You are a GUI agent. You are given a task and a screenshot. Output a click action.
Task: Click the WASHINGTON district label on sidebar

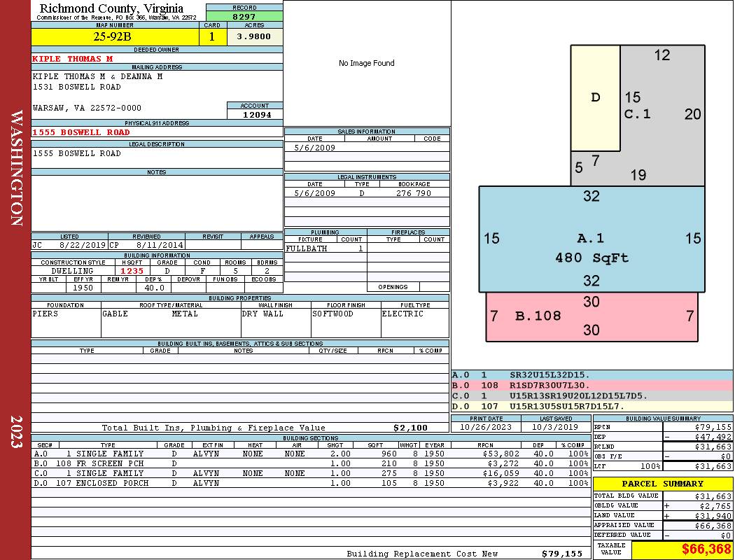point(16,168)
